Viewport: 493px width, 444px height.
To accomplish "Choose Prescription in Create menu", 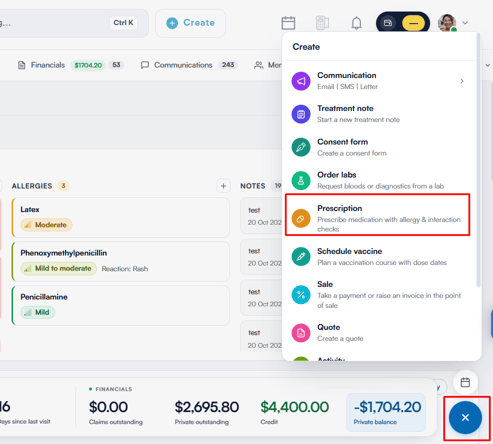I will [378, 215].
